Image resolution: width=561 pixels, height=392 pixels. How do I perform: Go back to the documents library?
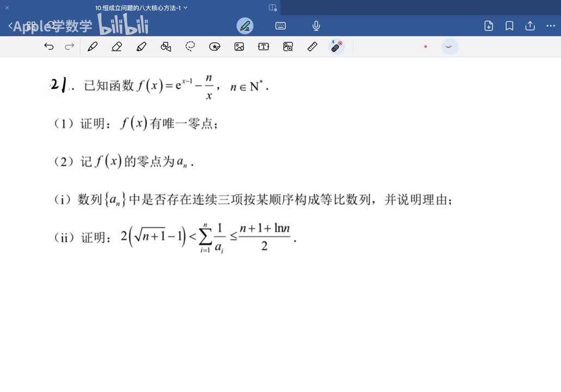(x=11, y=26)
